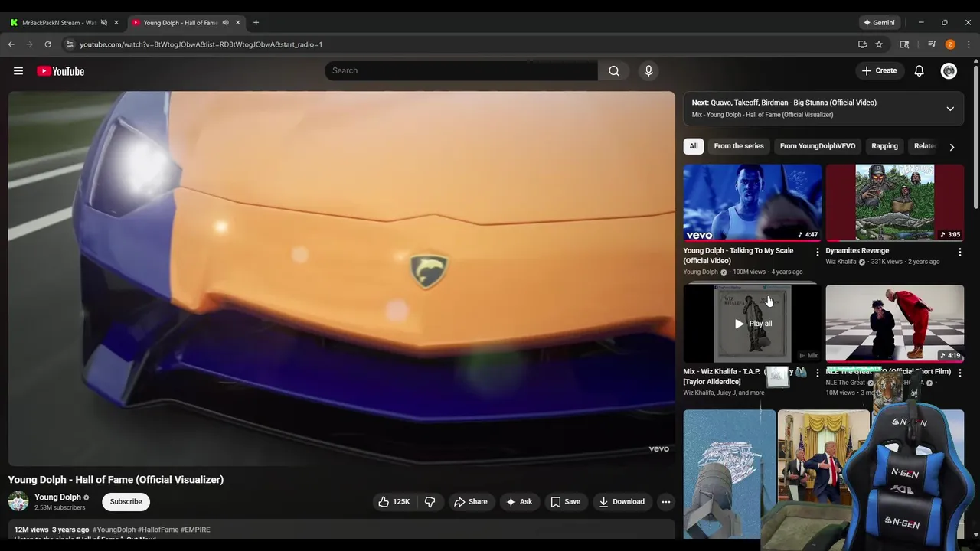Download the video
This screenshot has width=980, height=551.
pos(622,501)
